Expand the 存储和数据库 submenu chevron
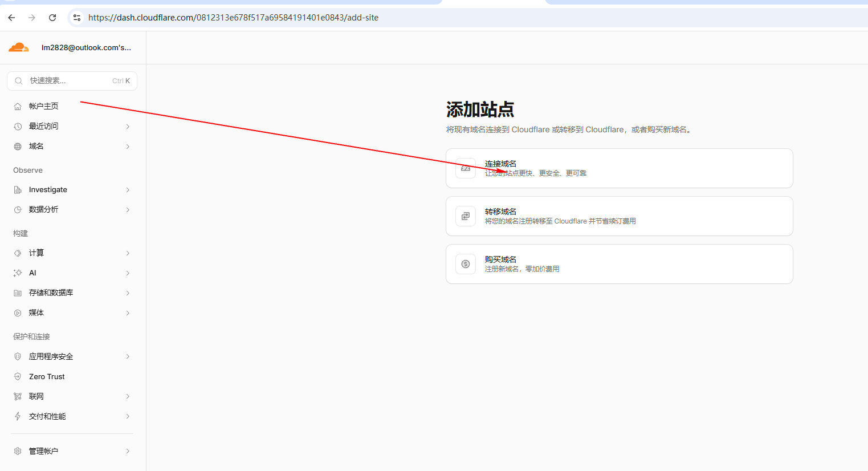The height and width of the screenshot is (471, 868). 128,293
